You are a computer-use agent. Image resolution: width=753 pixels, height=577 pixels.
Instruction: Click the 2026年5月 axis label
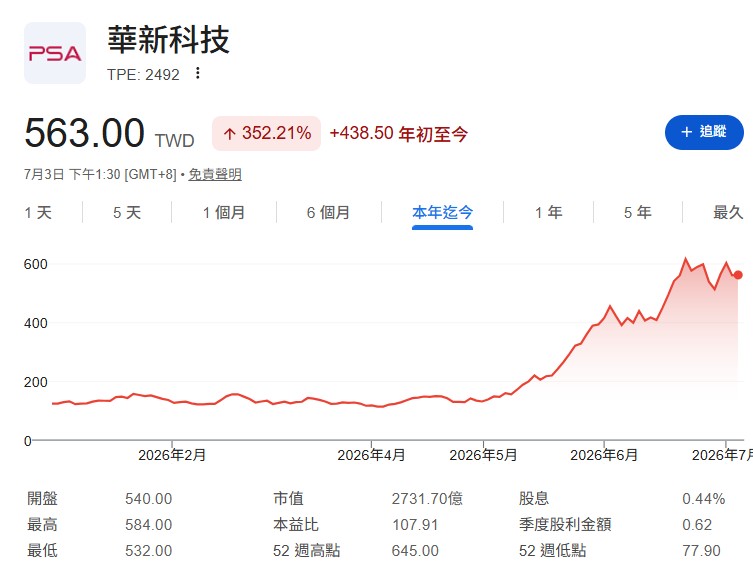pos(483,455)
